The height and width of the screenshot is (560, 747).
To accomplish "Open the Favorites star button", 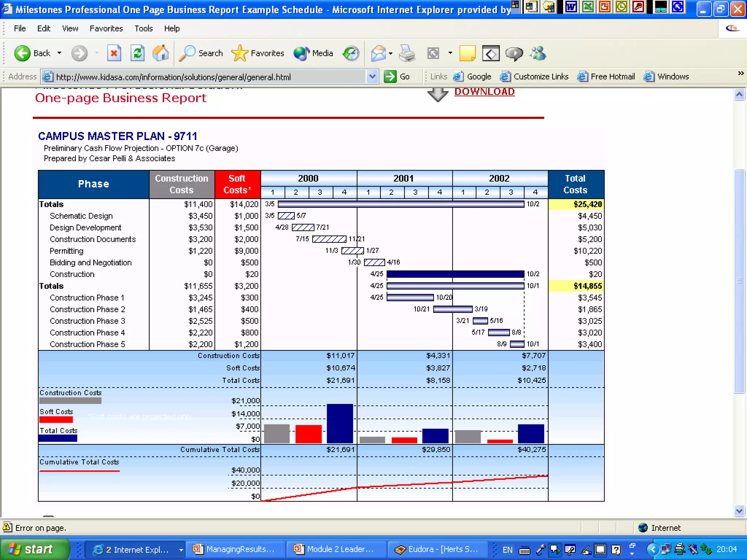I will click(x=258, y=54).
